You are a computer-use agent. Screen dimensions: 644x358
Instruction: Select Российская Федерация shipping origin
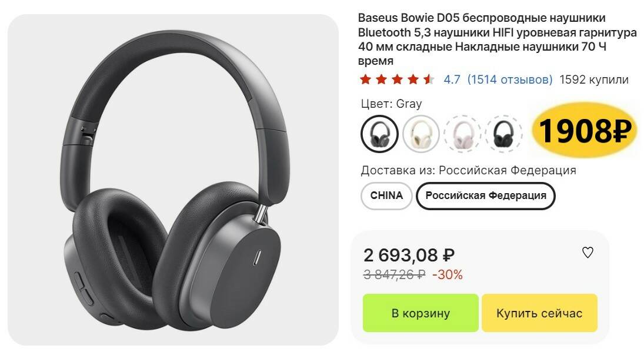tap(486, 196)
